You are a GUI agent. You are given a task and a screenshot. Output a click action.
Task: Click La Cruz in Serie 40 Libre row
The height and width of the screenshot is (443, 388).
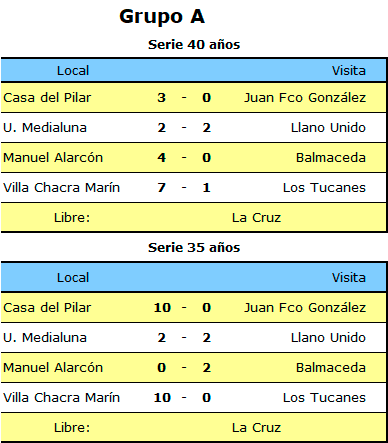click(256, 218)
